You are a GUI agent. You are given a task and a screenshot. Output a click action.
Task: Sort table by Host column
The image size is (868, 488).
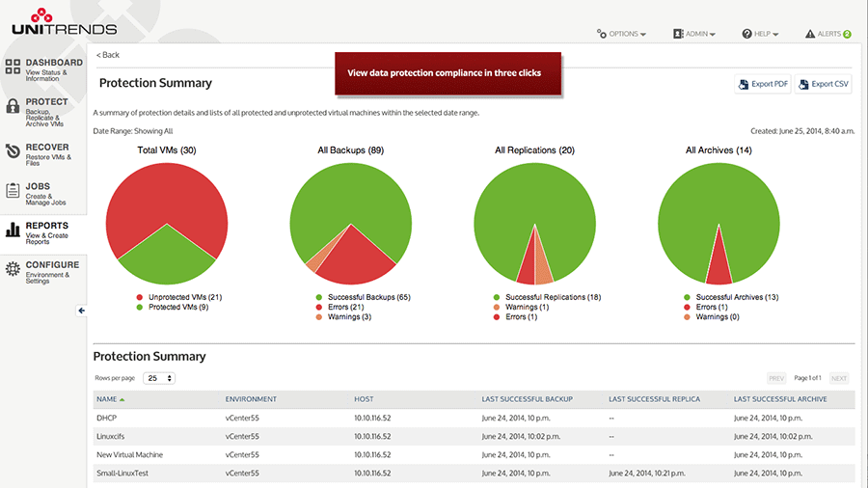tap(364, 399)
